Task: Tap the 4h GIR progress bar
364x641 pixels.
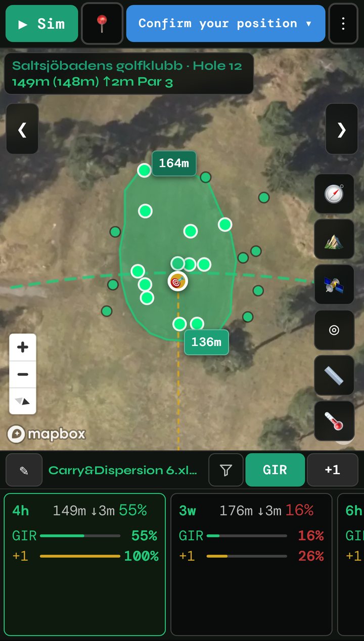Action: click(80, 536)
